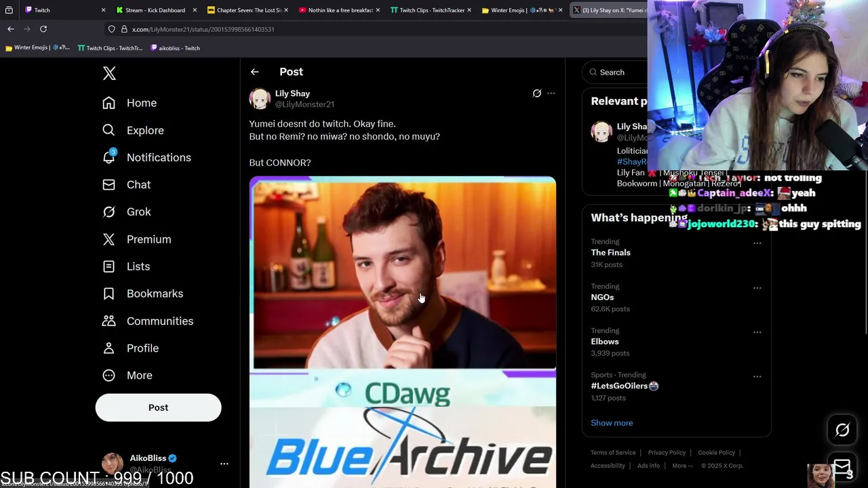The image size is (868, 488).
Task: Open the NGOs trending topic
Action: [x=602, y=297]
